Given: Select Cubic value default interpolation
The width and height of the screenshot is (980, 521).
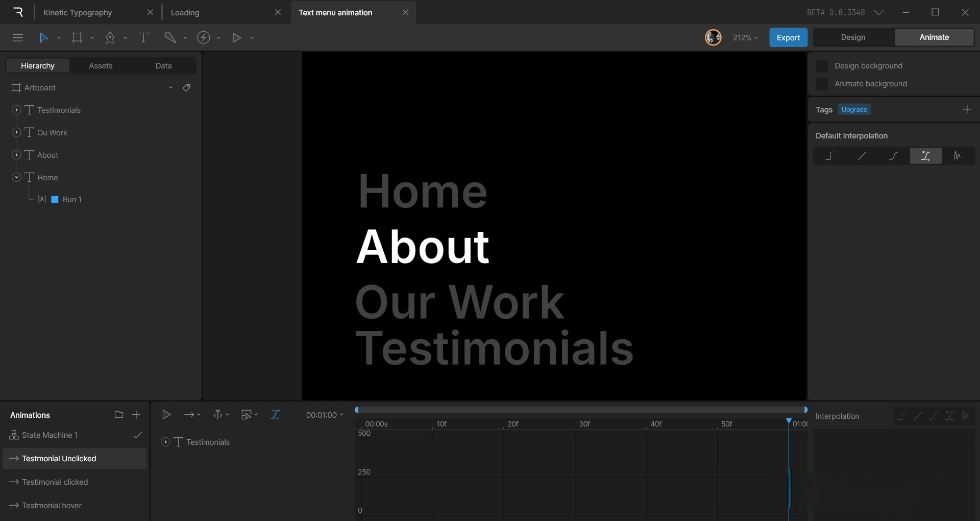Looking at the screenshot, I should pos(926,156).
